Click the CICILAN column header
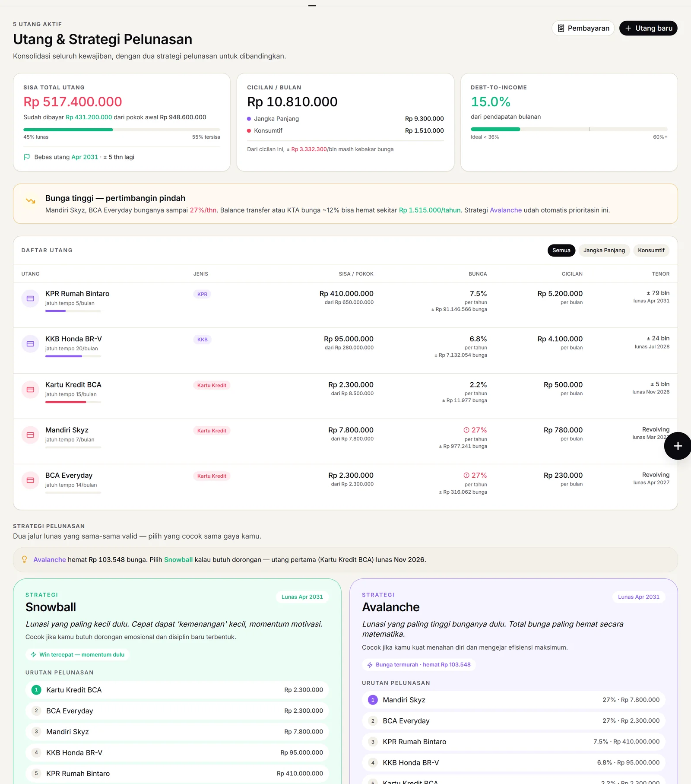This screenshot has width=691, height=784. (572, 274)
